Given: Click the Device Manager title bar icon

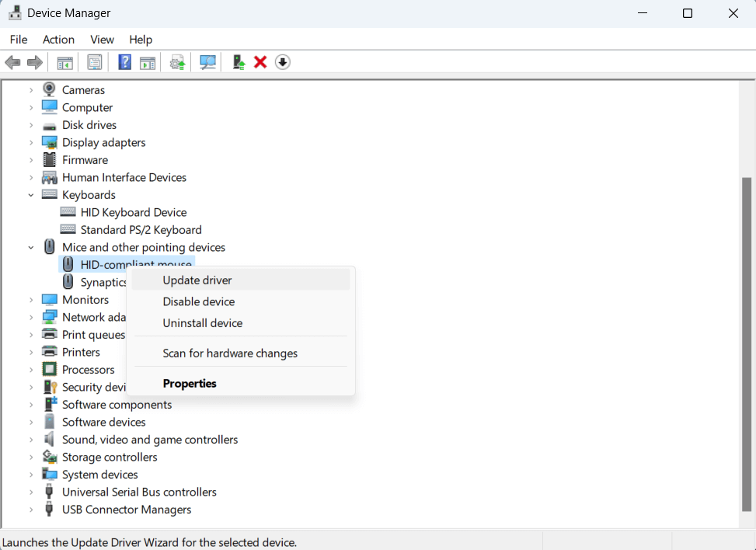Looking at the screenshot, I should point(15,13).
